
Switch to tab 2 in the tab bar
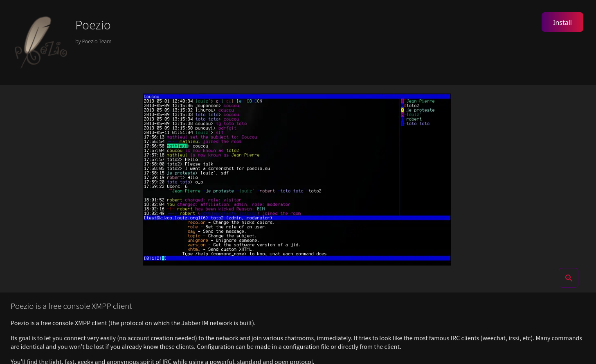click(x=158, y=258)
